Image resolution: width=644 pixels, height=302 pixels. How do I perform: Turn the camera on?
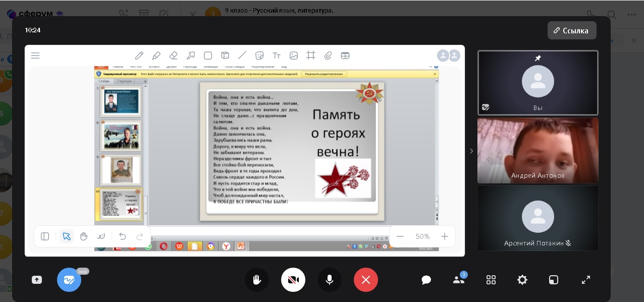293,280
